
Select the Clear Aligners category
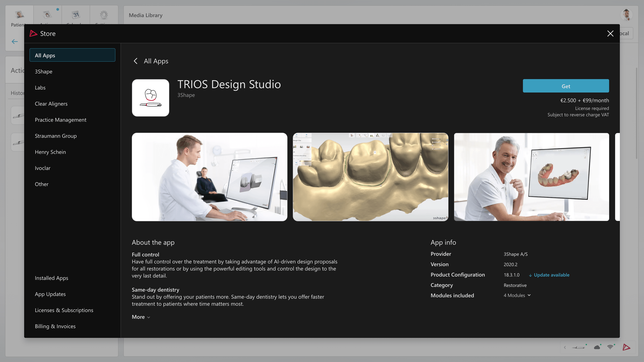(x=51, y=104)
